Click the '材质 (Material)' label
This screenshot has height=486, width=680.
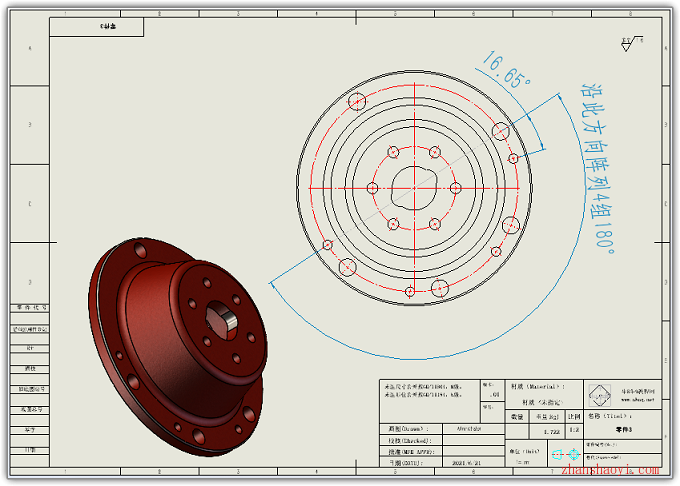coord(538,386)
